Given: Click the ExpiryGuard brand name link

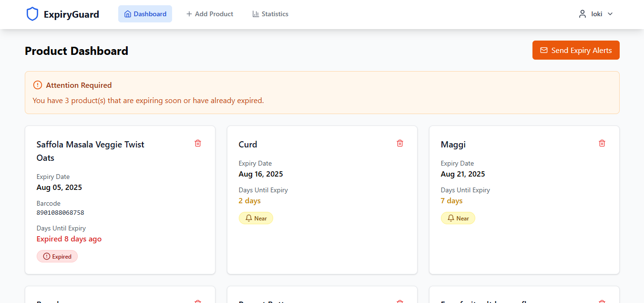Looking at the screenshot, I should pyautogui.click(x=71, y=14).
